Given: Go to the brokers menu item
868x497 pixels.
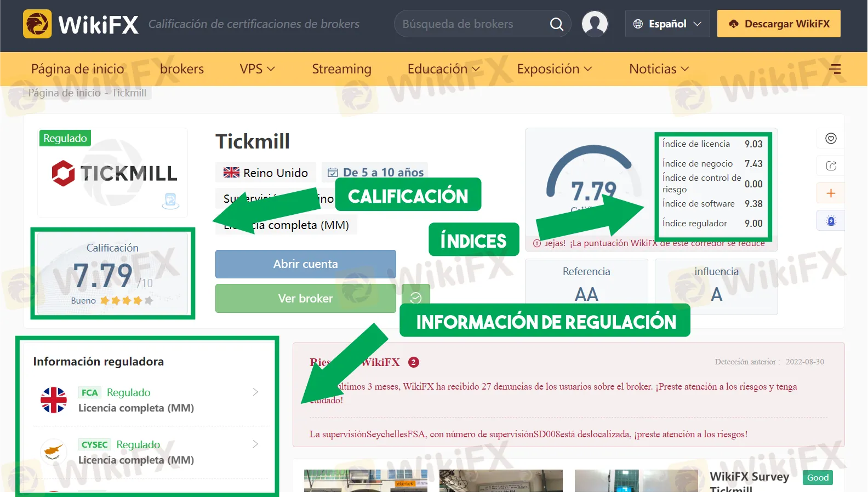Looking at the screenshot, I should point(182,69).
